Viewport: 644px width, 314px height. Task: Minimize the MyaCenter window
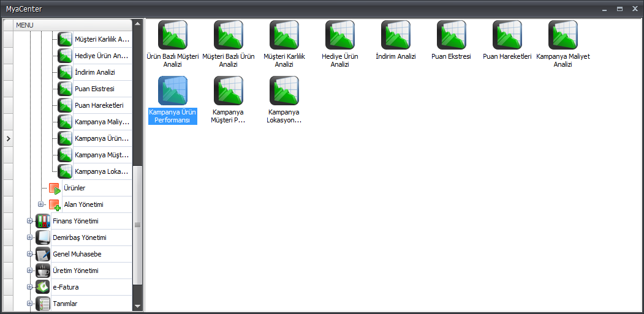coord(604,9)
